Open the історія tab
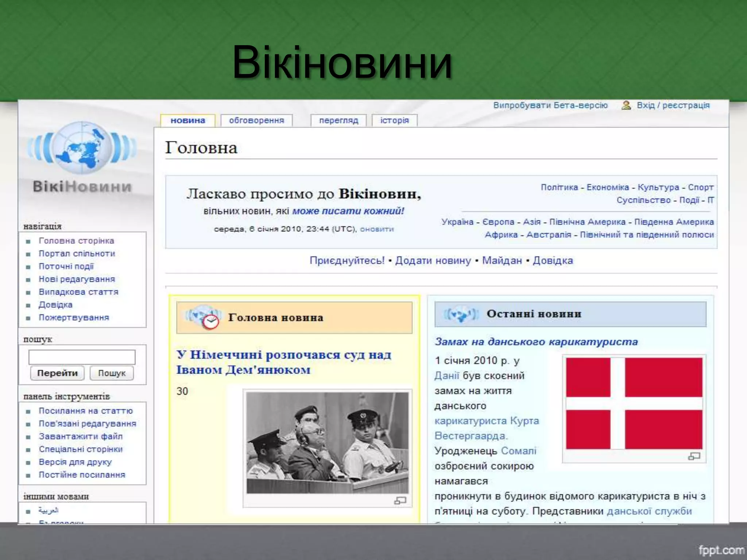The image size is (747, 560). click(x=395, y=120)
